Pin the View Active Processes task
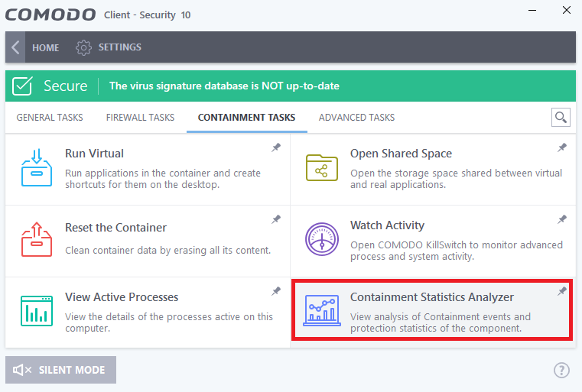This screenshot has height=392, width=582. (x=276, y=291)
